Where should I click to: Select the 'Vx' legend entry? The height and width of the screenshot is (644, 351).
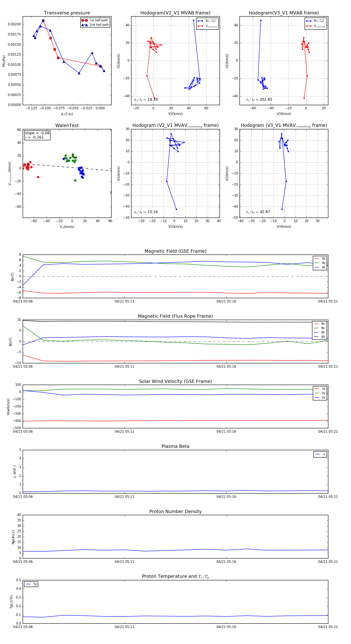(320, 389)
